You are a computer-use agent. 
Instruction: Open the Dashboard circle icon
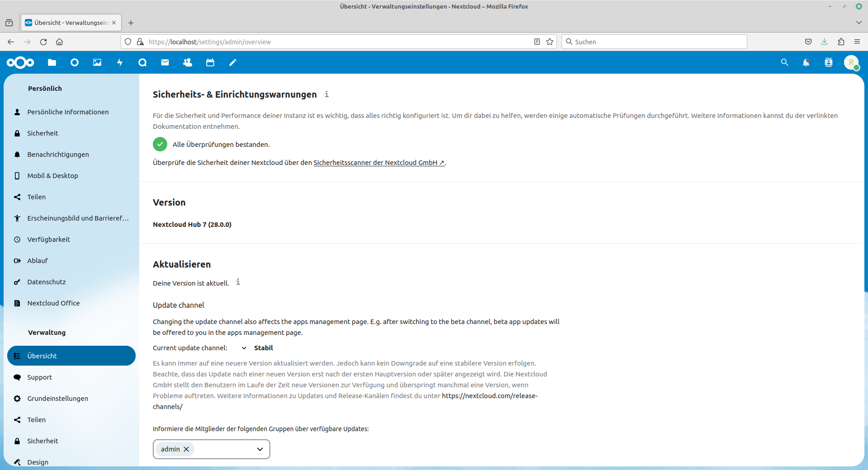coord(75,62)
